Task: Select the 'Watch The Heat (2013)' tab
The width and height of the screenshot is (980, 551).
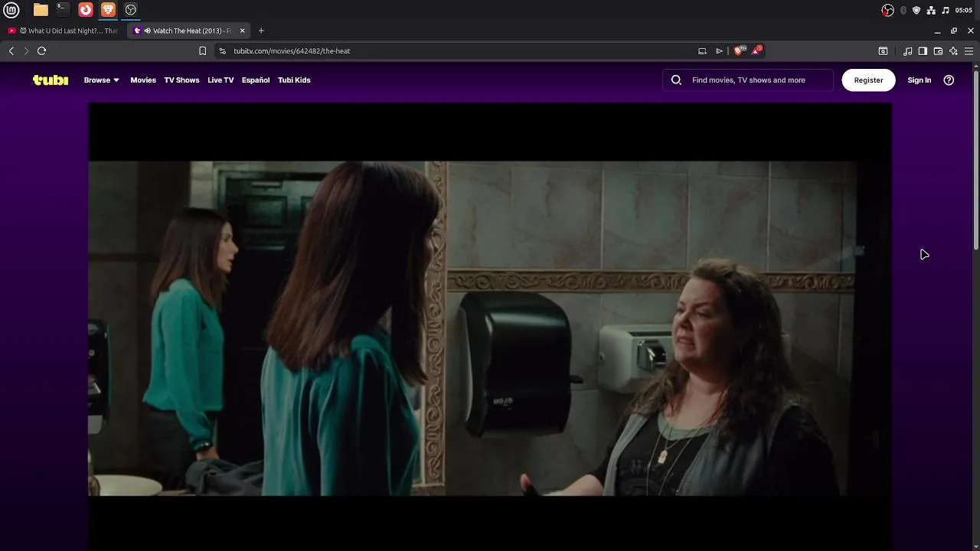Action: 188,31
